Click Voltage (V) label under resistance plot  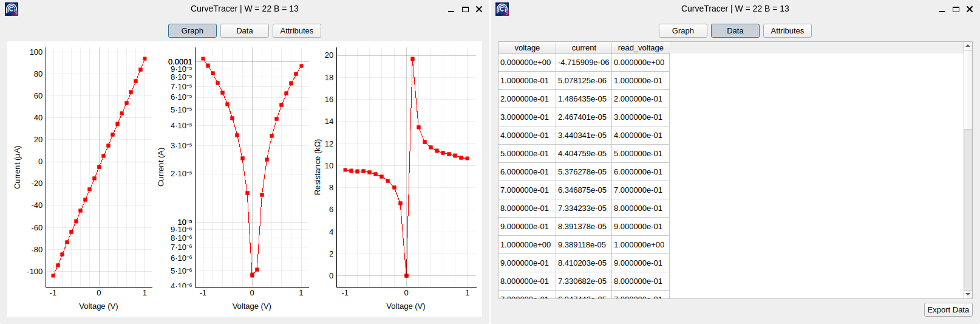[406, 306]
